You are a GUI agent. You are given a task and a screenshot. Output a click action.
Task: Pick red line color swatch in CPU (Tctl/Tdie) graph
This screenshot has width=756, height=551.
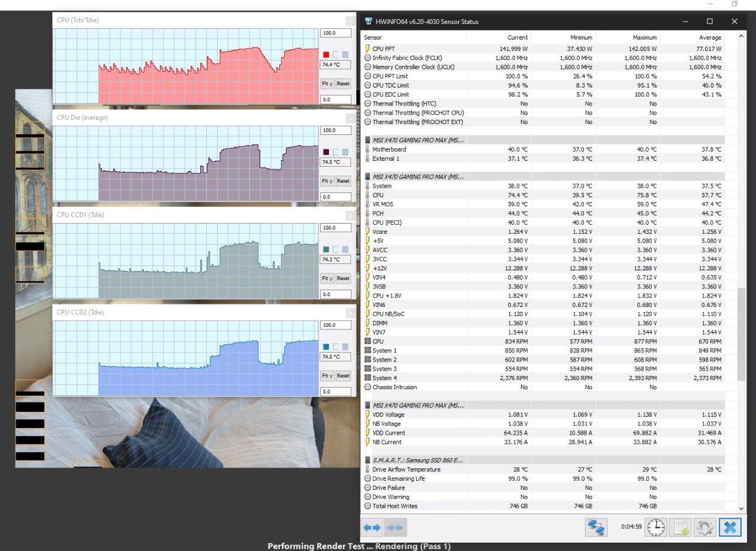[x=327, y=55]
